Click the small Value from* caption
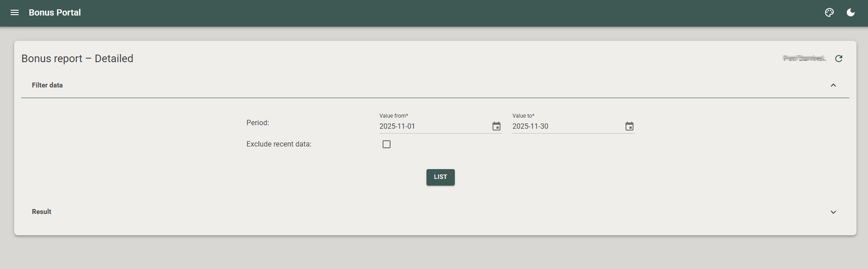Image resolution: width=868 pixels, height=269 pixels. (394, 116)
